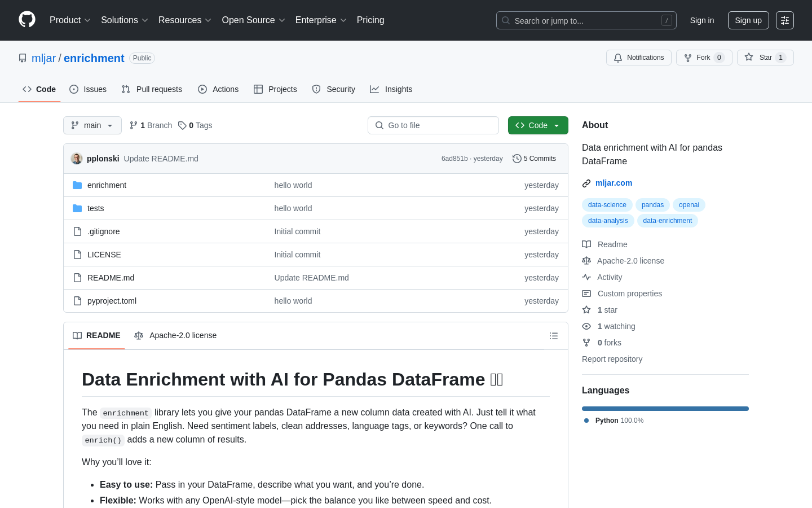This screenshot has height=508, width=812.
Task: Click the Python blue color dot
Action: [586, 421]
